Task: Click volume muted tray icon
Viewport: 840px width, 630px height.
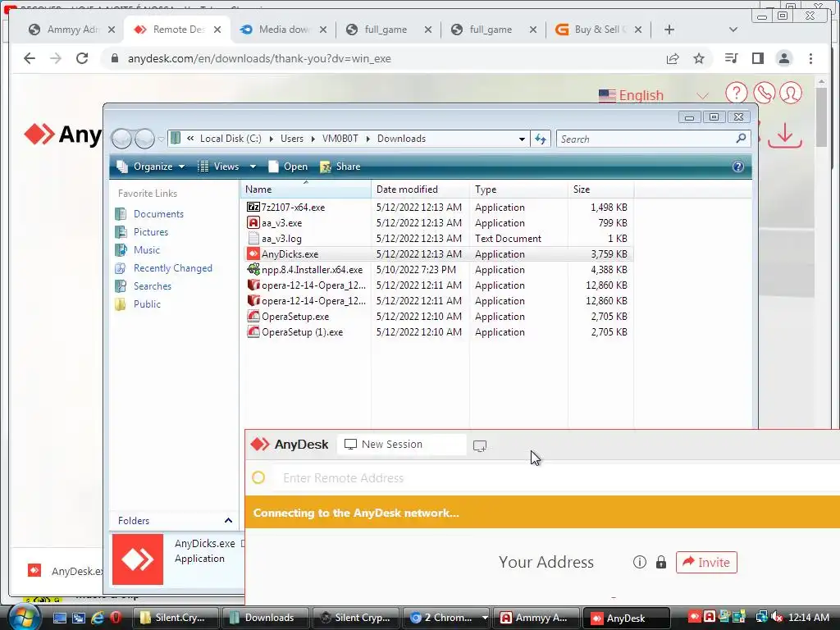Action: click(x=778, y=618)
